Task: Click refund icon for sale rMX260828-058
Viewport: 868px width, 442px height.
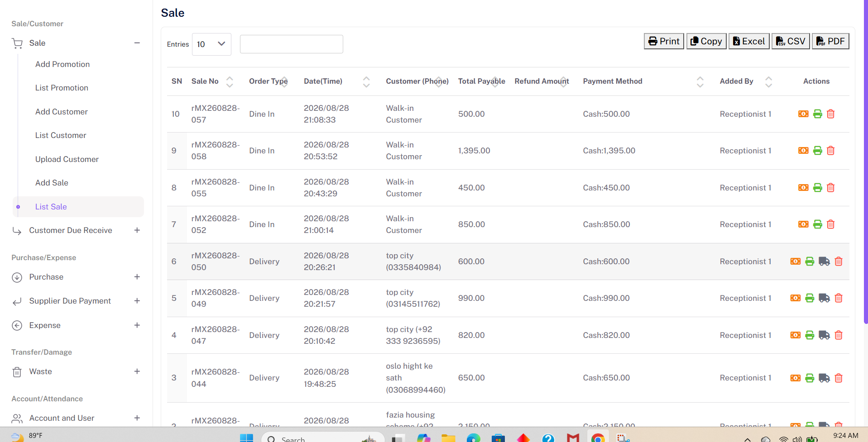Action: (803, 151)
